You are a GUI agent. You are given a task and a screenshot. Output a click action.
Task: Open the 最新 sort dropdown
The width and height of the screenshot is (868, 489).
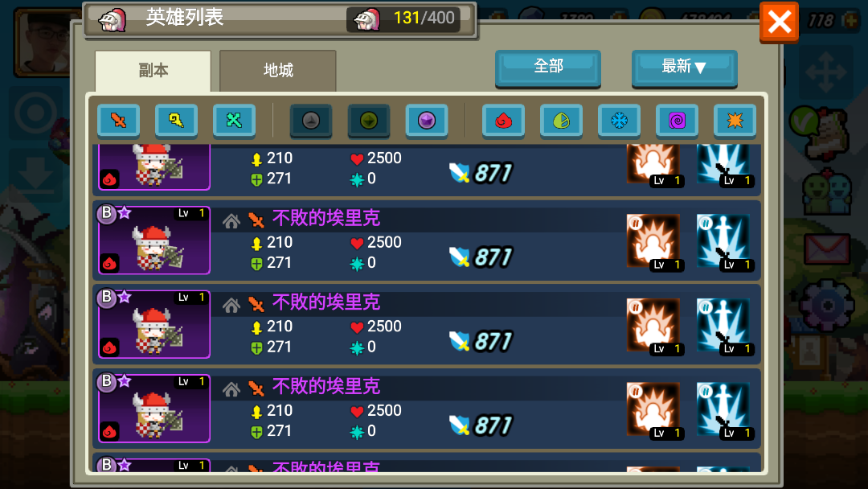tap(684, 68)
